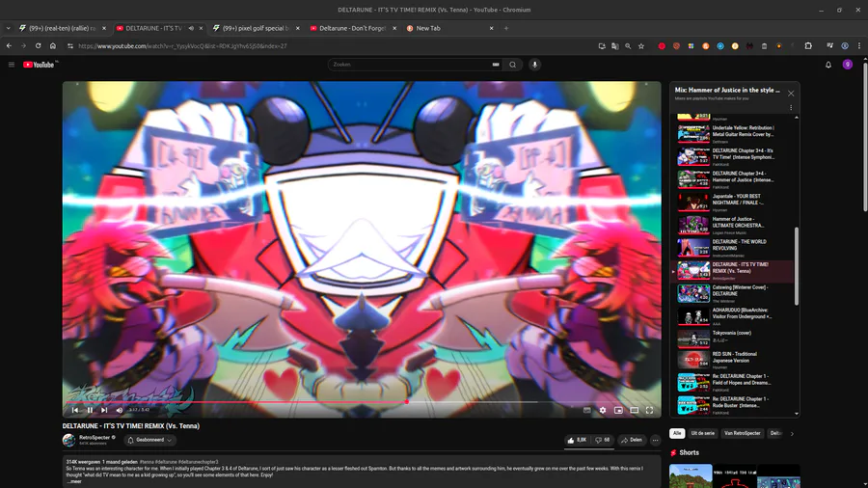Enter fullscreen video mode
This screenshot has height=488, width=868.
649,410
